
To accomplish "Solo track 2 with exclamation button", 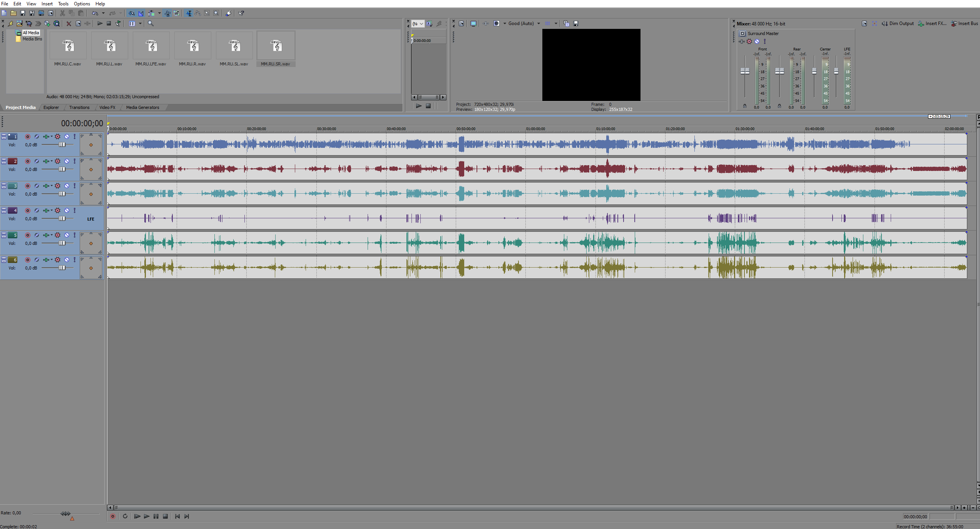I will point(75,161).
